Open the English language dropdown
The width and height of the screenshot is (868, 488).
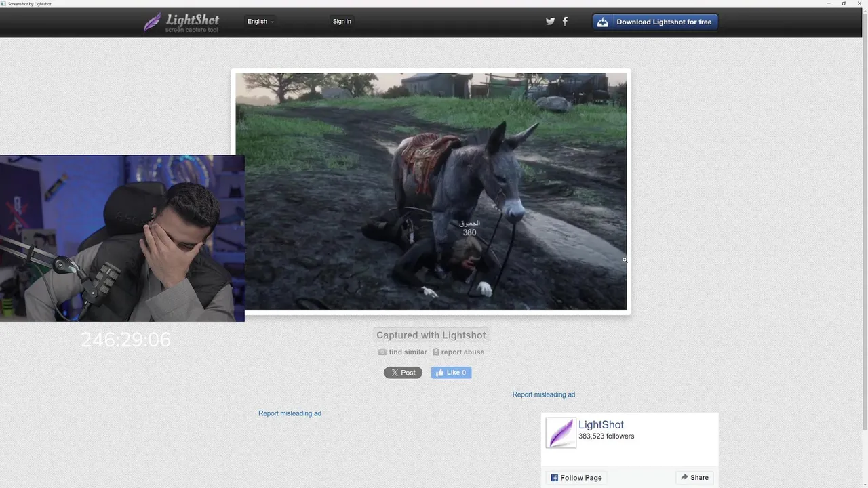coord(260,22)
